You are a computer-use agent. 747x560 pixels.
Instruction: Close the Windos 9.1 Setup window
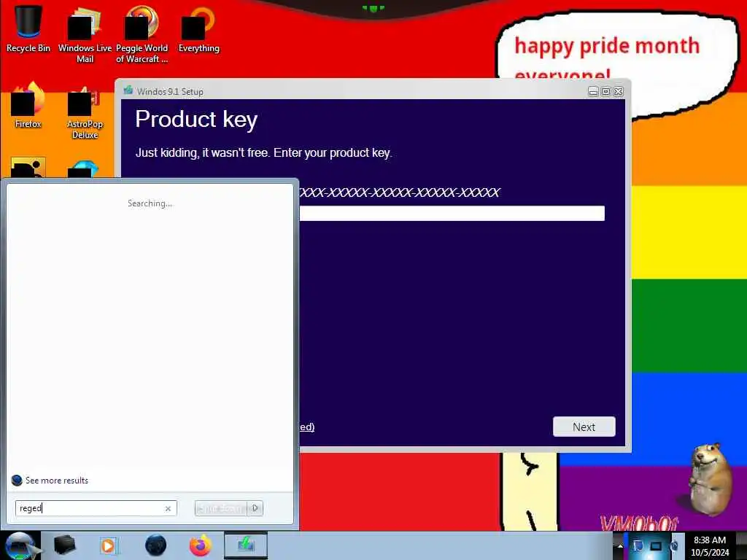click(619, 91)
